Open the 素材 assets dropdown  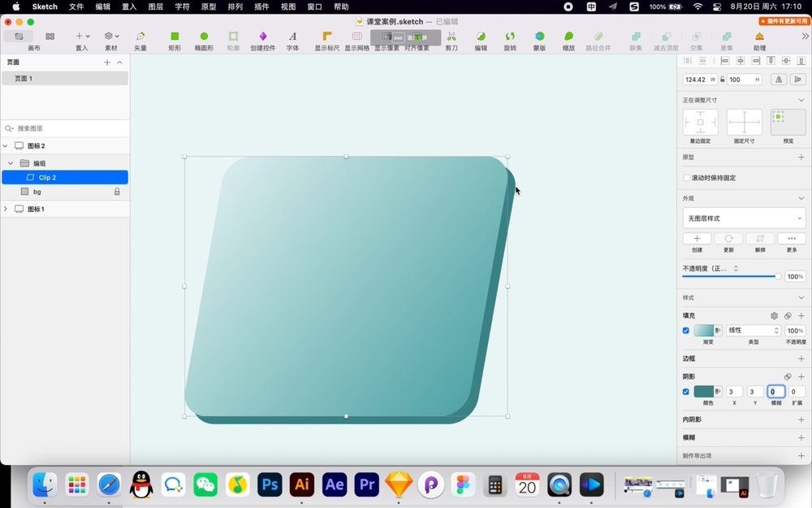pyautogui.click(x=112, y=37)
